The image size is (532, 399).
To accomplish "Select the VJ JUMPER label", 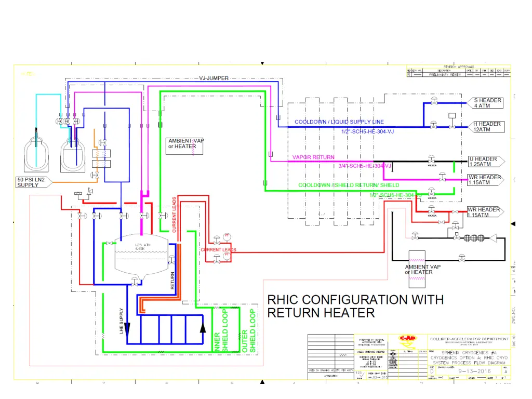I will [x=214, y=78].
